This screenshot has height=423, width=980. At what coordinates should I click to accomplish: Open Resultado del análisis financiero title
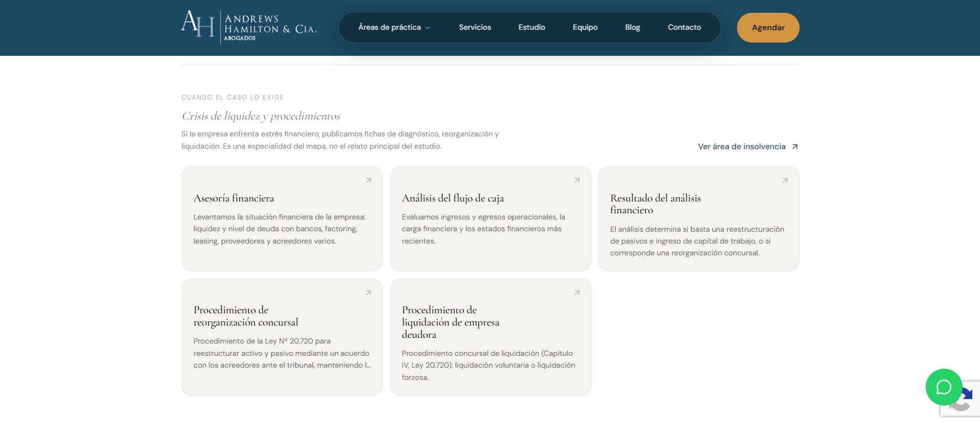[656, 204]
